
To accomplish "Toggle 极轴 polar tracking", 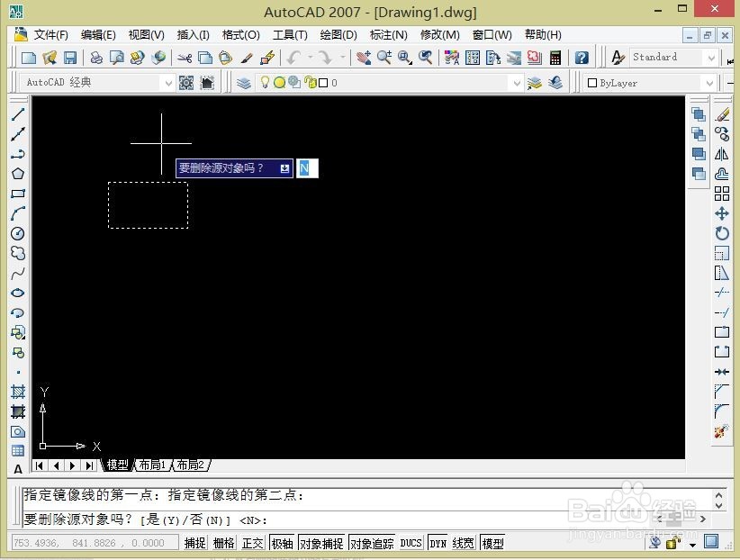I will click(x=282, y=543).
